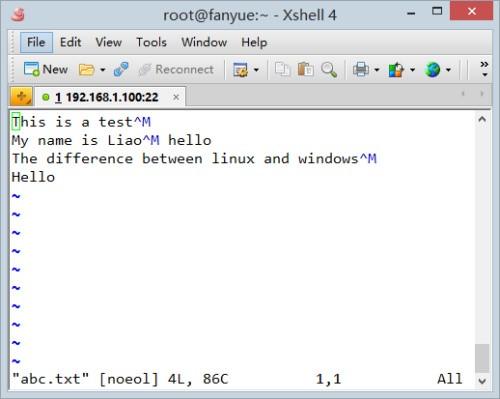Click the globe encoding icon
The width and height of the screenshot is (500, 399).
pyautogui.click(x=433, y=70)
